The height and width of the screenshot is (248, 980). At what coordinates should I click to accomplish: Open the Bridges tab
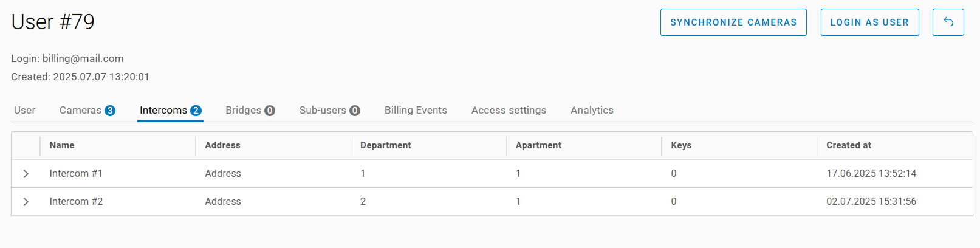click(x=250, y=110)
